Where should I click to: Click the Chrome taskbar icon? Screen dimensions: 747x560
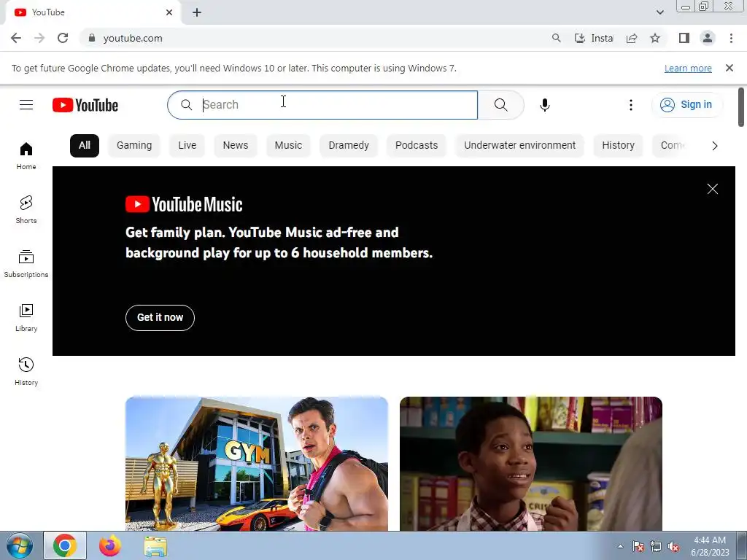click(x=65, y=545)
